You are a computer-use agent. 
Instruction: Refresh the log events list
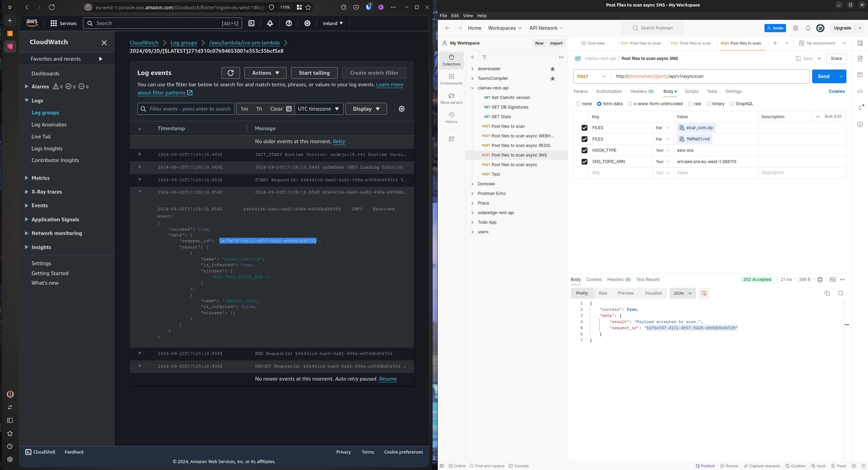point(231,73)
